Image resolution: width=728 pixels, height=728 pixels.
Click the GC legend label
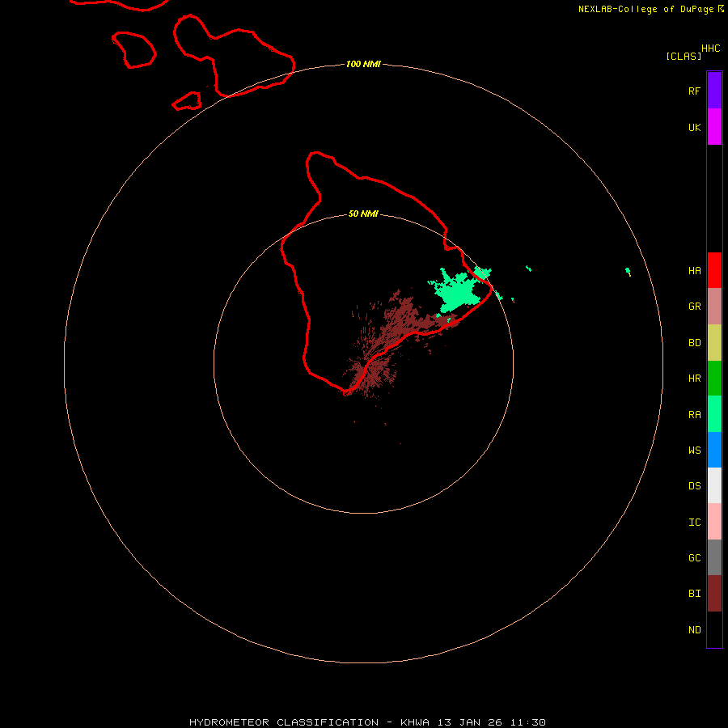694,558
